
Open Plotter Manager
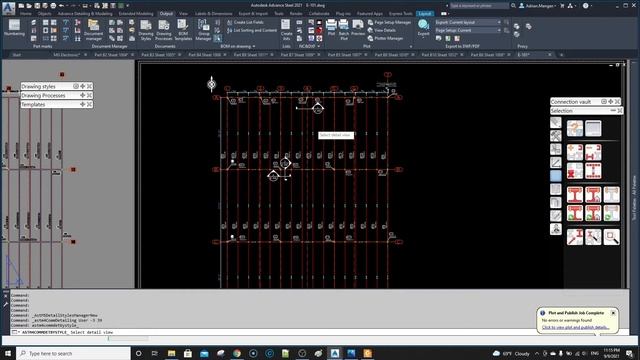click(x=385, y=38)
